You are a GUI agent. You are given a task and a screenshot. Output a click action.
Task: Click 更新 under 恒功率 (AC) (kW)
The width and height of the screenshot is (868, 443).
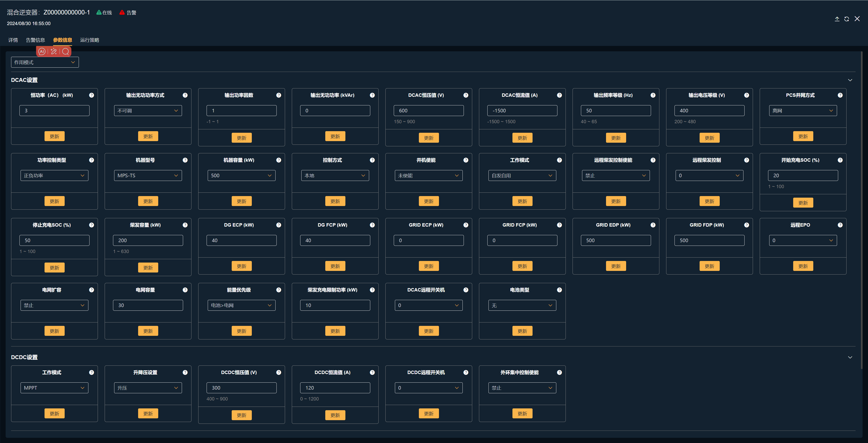tap(54, 137)
